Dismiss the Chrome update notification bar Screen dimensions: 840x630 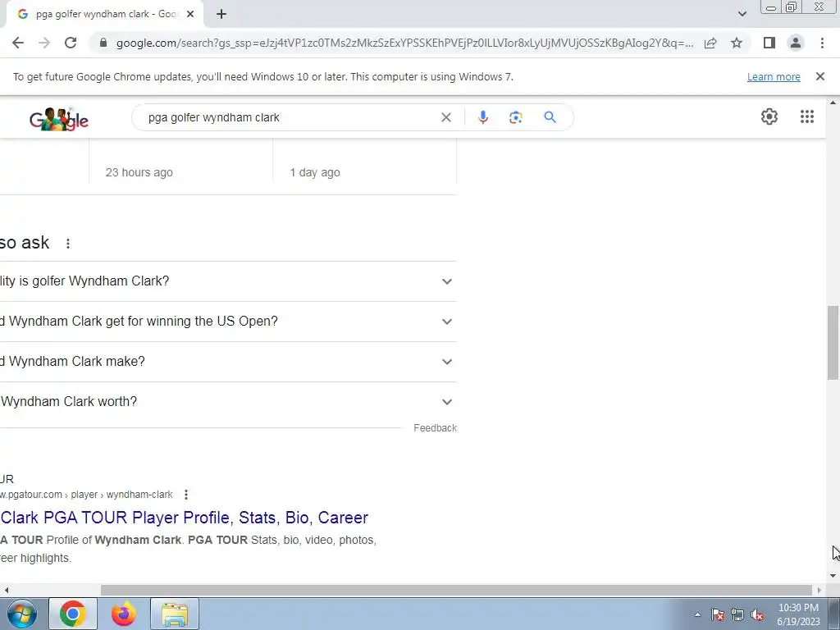(819, 76)
